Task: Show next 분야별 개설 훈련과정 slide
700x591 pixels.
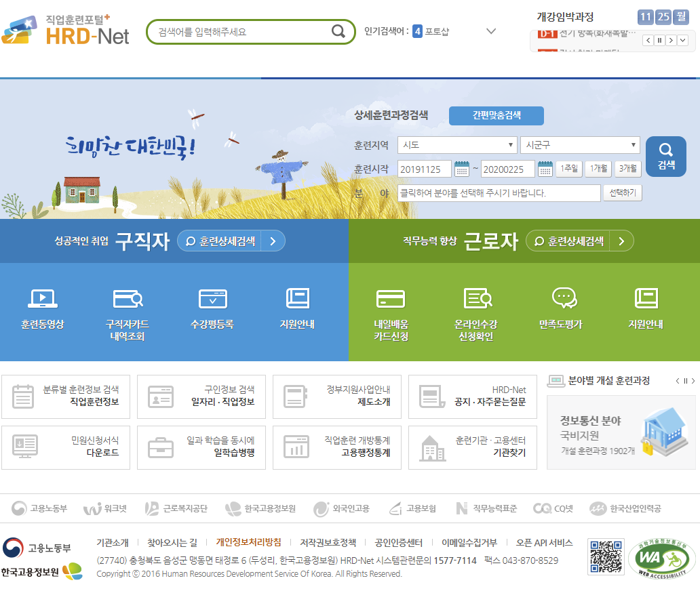Action: [x=693, y=381]
